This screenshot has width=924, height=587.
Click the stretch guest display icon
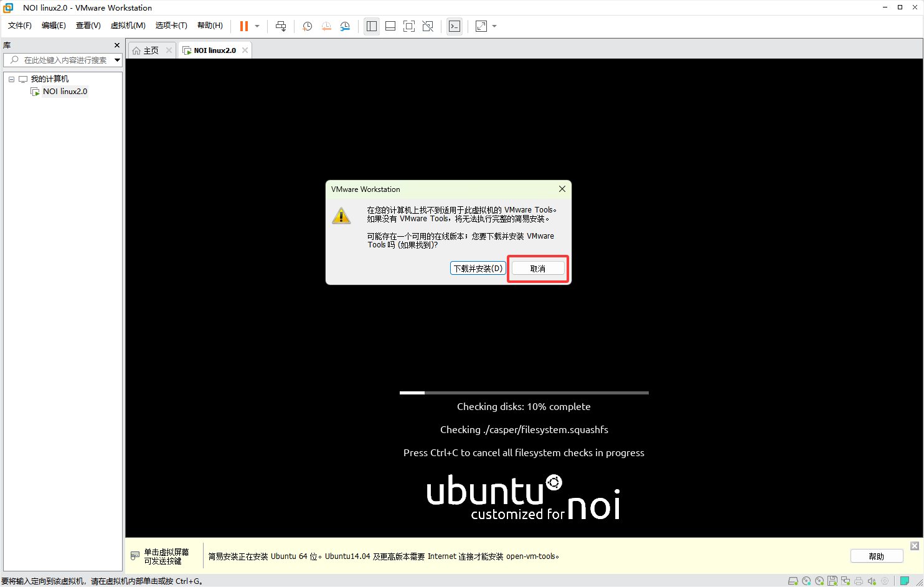[x=481, y=26]
